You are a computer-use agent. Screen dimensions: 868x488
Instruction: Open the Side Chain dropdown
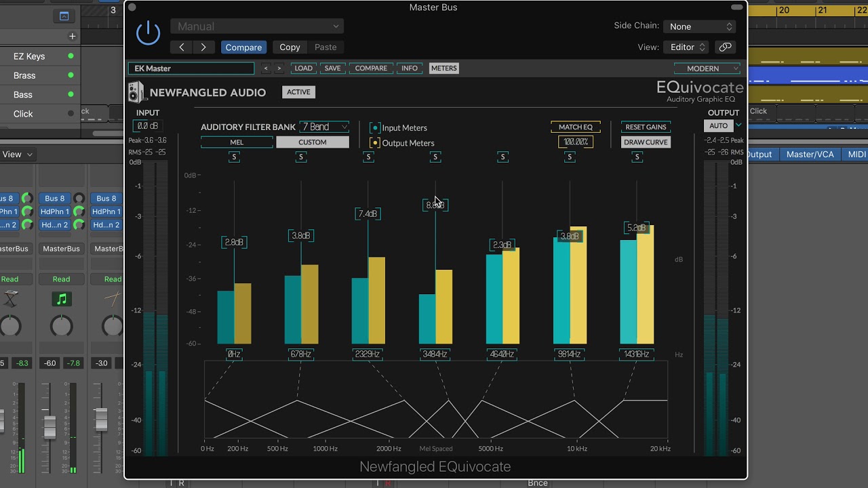[x=699, y=26]
